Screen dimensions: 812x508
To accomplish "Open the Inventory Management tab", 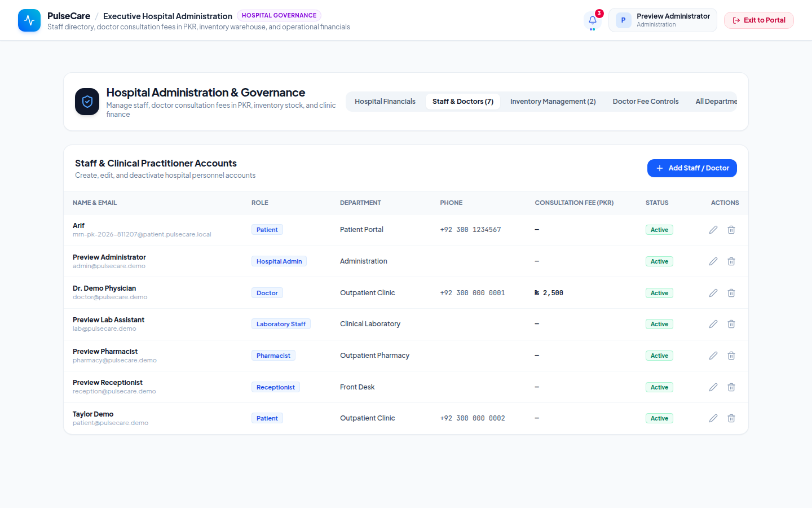I will click(553, 102).
